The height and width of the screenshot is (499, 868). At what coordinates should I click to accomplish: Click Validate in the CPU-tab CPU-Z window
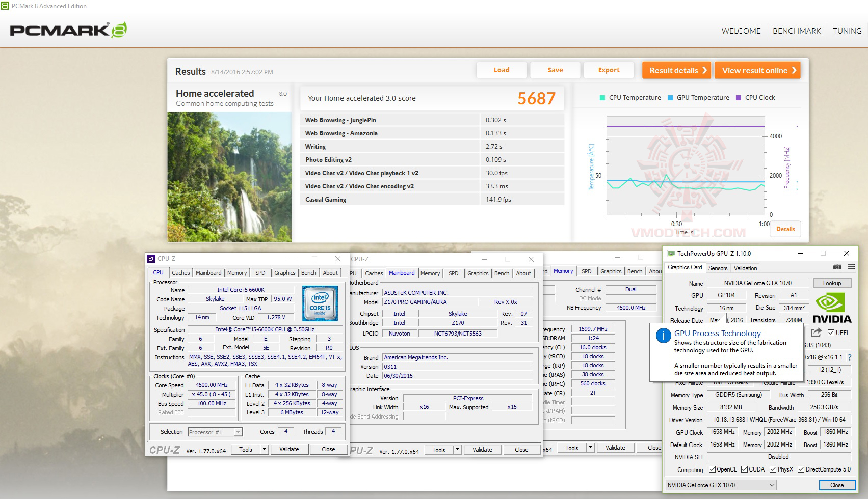coord(289,449)
